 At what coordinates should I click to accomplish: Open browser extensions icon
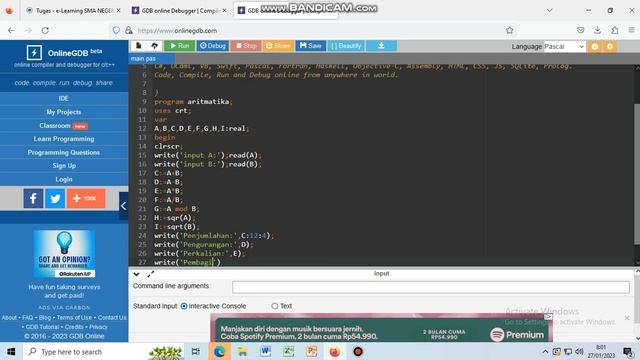(x=615, y=30)
